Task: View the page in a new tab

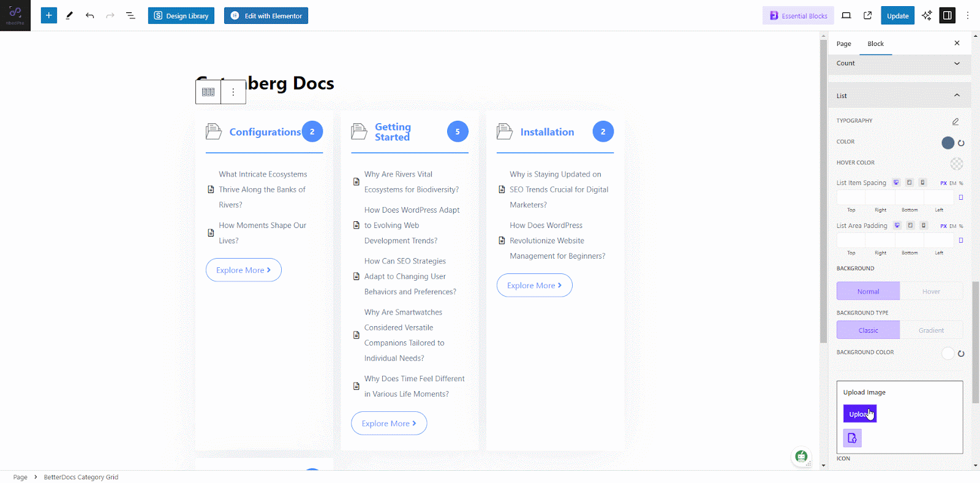Action: (868, 15)
